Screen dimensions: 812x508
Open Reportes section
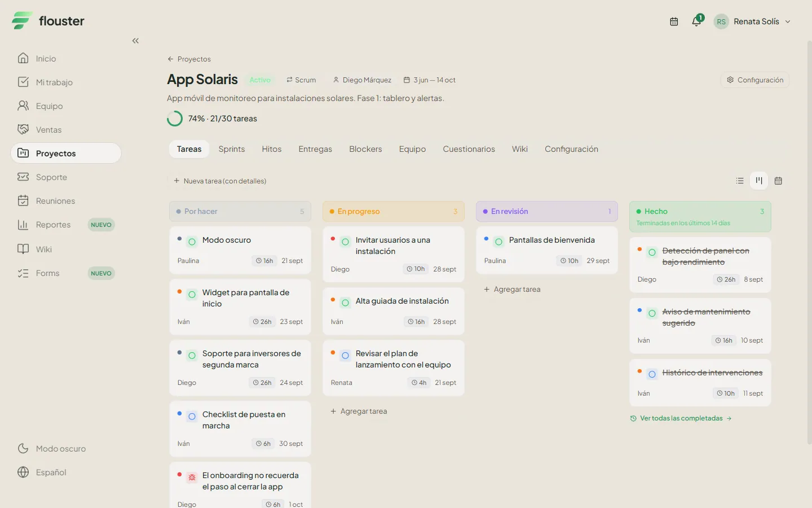66,225
